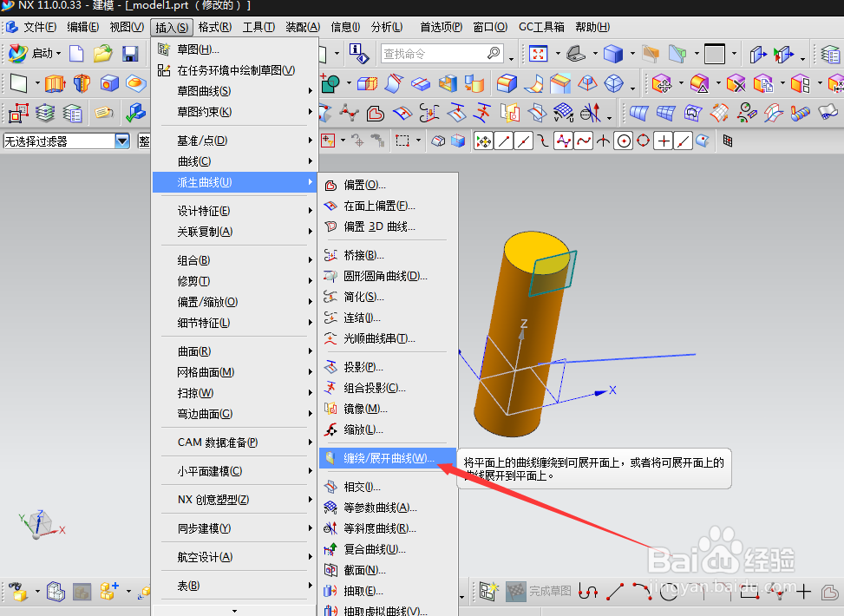
Task: Click the 相交 intersect curve icon
Action: click(x=330, y=487)
